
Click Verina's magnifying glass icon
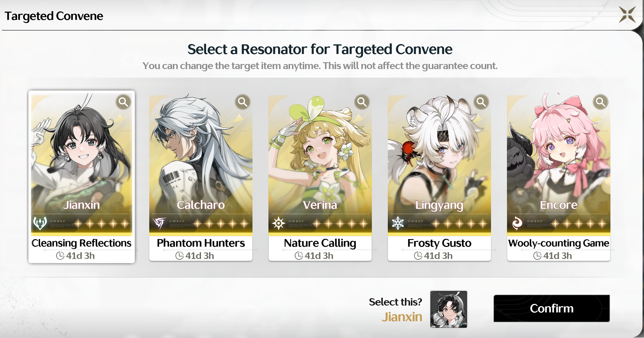[362, 102]
